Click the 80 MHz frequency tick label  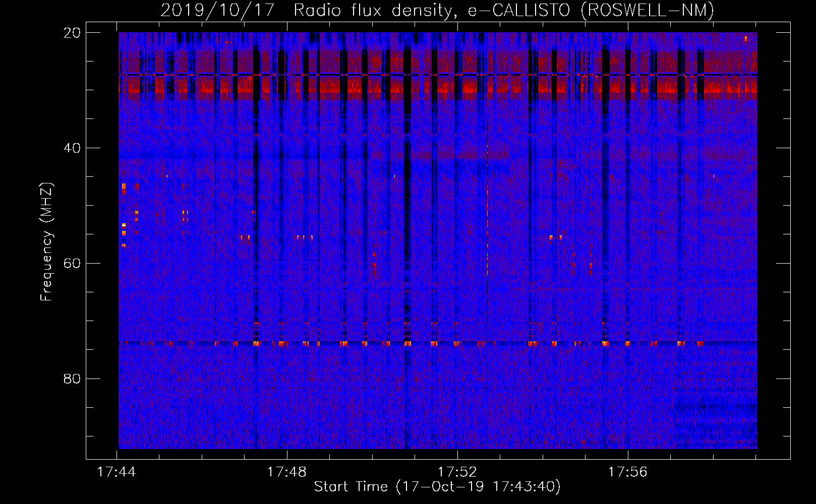(x=72, y=379)
